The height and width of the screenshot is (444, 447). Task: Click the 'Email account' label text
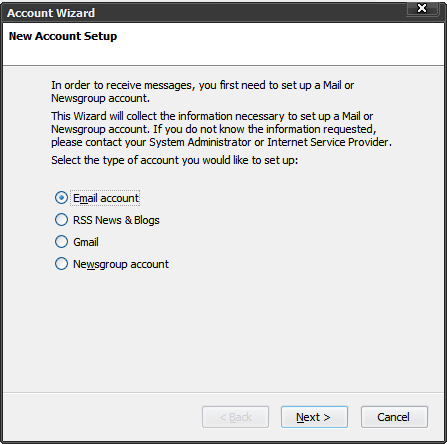point(106,198)
